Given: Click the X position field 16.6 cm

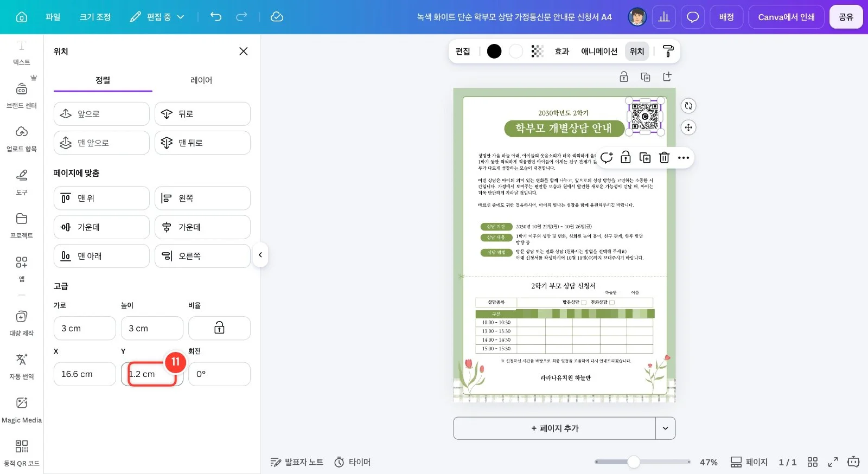Looking at the screenshot, I should pyautogui.click(x=85, y=374).
